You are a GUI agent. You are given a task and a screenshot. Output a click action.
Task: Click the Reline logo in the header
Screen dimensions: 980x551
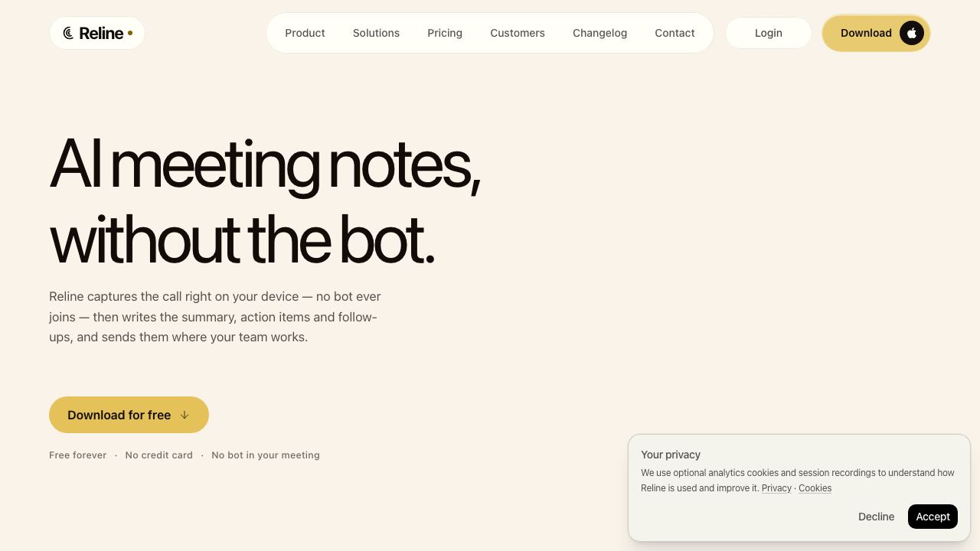(97, 33)
